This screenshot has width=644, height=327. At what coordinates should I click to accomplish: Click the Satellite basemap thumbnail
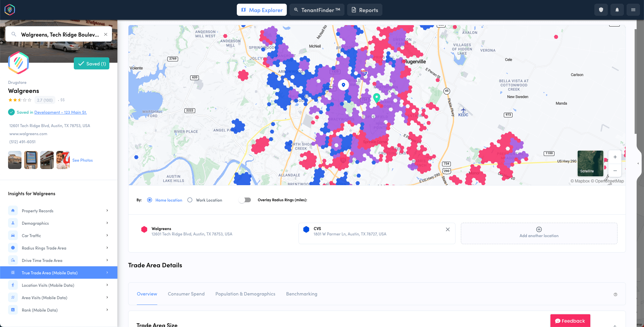[x=590, y=163]
